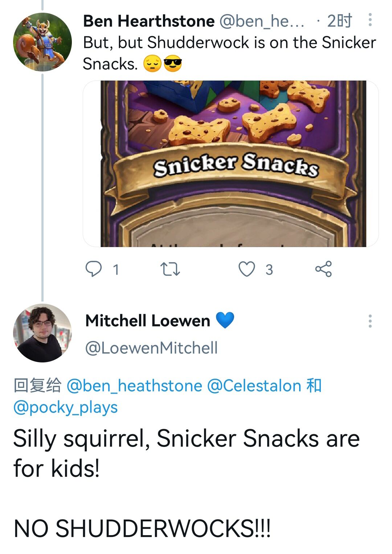Retweet Ben Hearthstone's tweet
392x554 pixels.
click(x=170, y=269)
